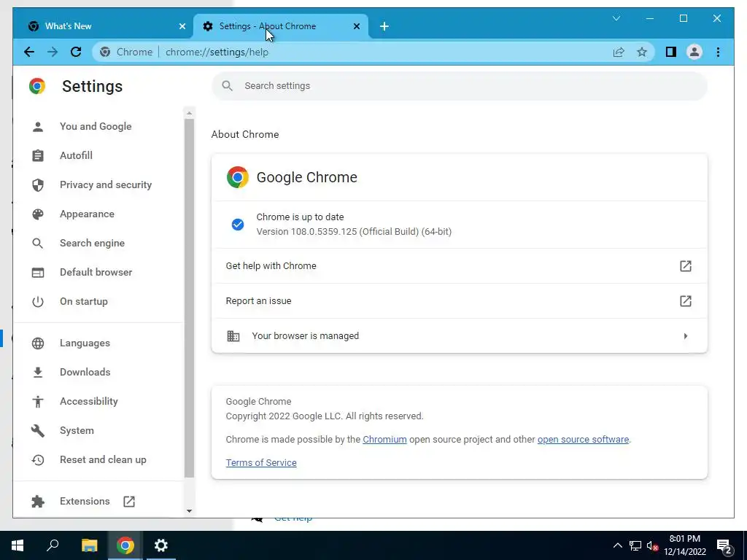Screen dimensions: 747x560
Task: Open the notification center icon
Action: click(x=724, y=547)
